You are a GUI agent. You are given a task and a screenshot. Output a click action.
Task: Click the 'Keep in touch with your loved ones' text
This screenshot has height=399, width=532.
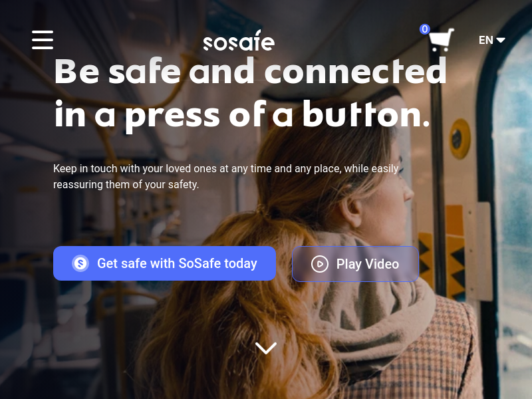[x=226, y=169]
